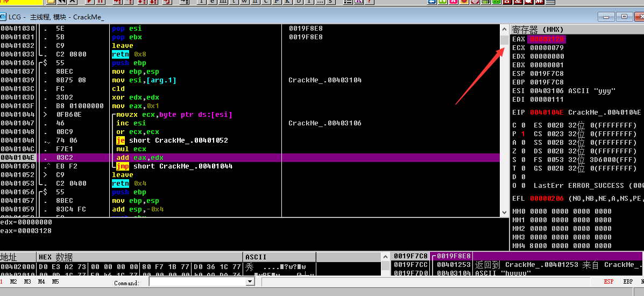Select the 'add esp,-0x4' instruction
Viewport: 644px width, 296px height.
[x=138, y=209]
